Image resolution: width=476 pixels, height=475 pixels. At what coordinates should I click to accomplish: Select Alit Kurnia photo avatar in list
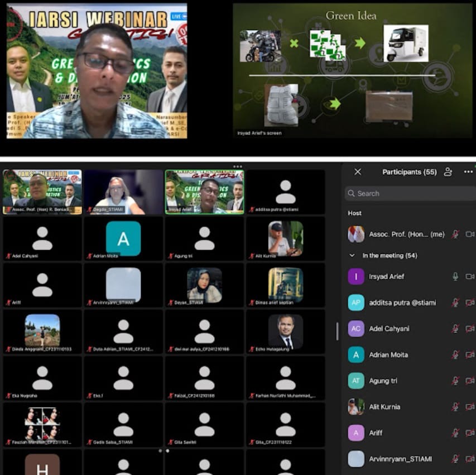click(x=356, y=407)
